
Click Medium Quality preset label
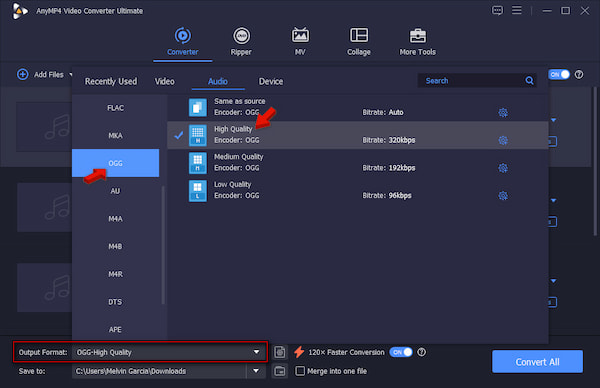point(238,157)
